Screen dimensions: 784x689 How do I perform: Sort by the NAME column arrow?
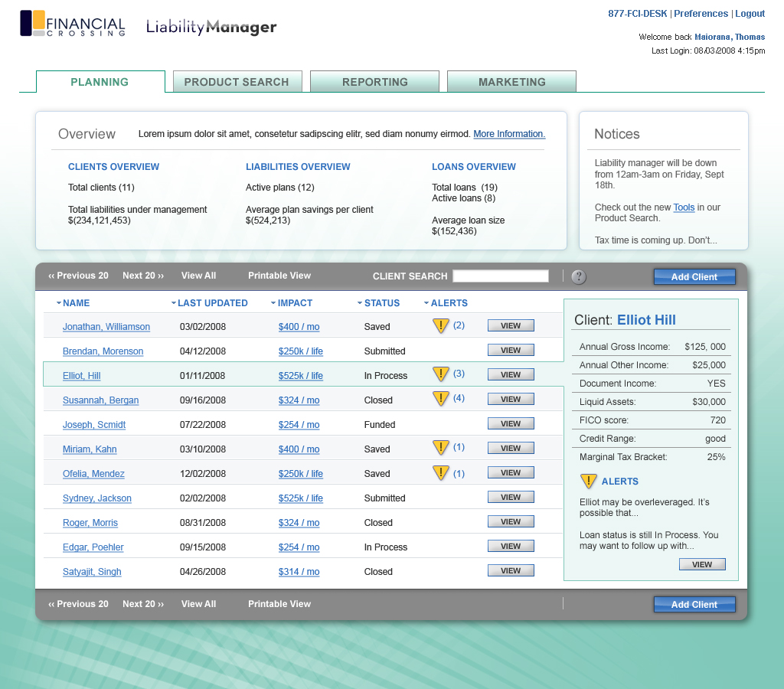click(59, 303)
